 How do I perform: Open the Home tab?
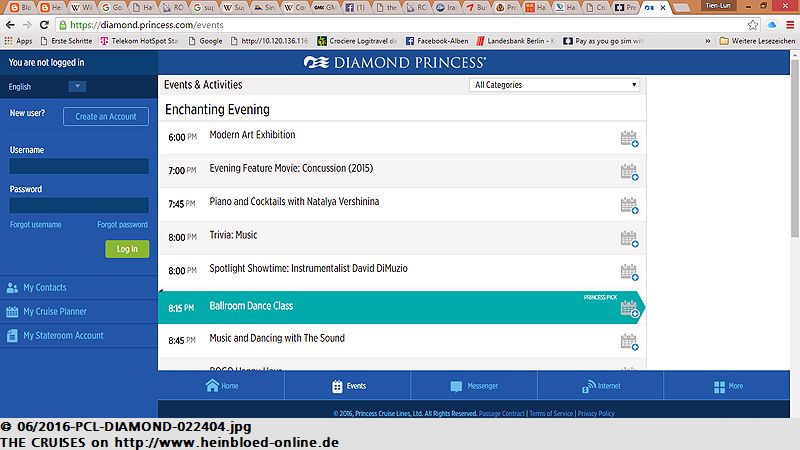click(x=221, y=386)
